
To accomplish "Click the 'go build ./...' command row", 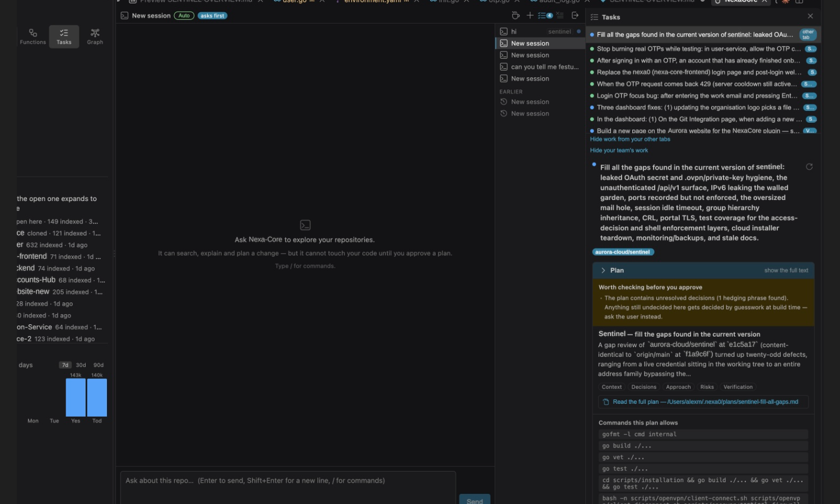I will click(x=703, y=446).
